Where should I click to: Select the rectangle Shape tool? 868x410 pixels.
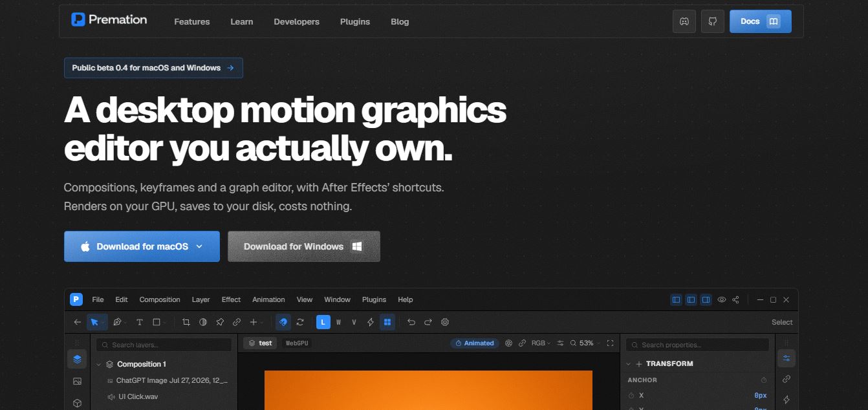[157, 322]
